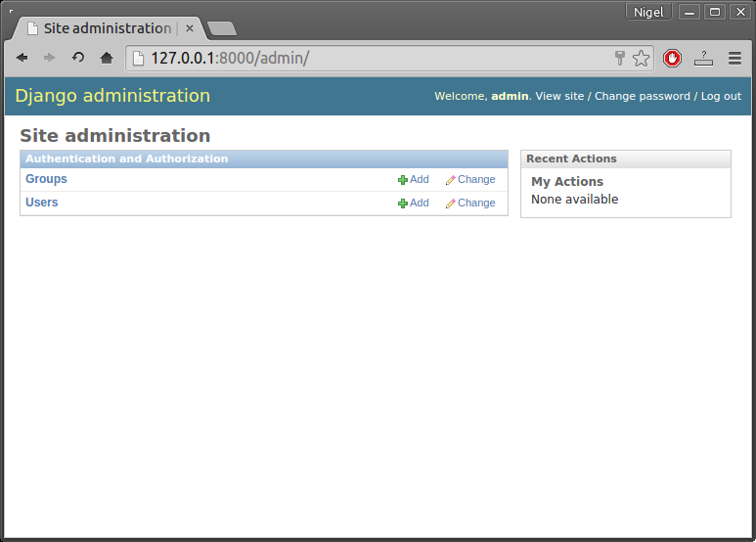The width and height of the screenshot is (756, 542).
Task: Log out of Django administration
Action: click(x=721, y=96)
